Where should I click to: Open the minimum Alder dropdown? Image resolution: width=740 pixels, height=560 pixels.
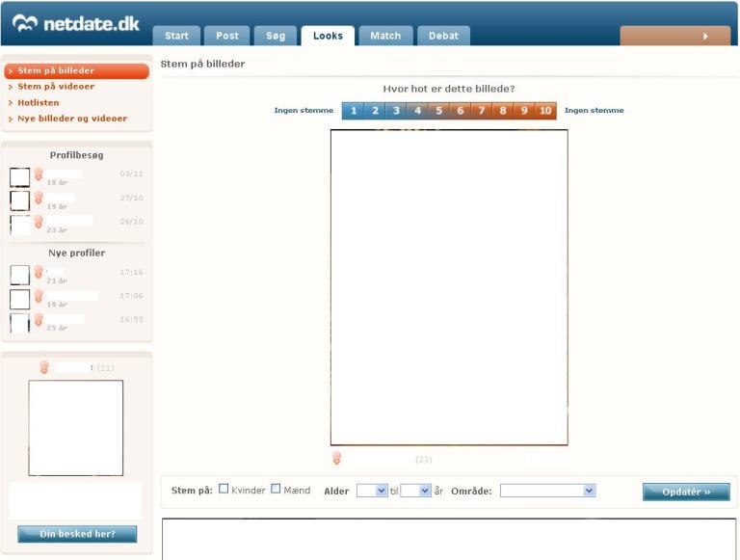[x=372, y=491]
